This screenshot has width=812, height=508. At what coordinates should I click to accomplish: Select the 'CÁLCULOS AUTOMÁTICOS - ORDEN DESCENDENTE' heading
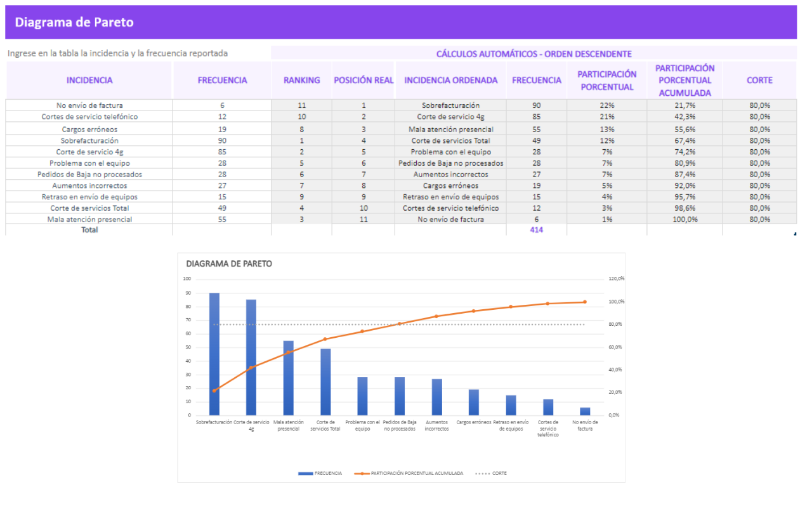(534, 54)
